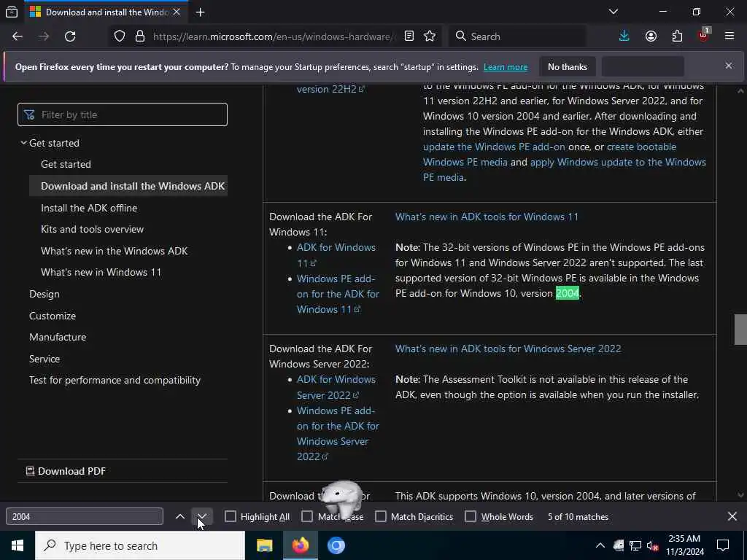Enable Match Diacritics checkbox
Viewport: 747px width, 560px height.
381,517
